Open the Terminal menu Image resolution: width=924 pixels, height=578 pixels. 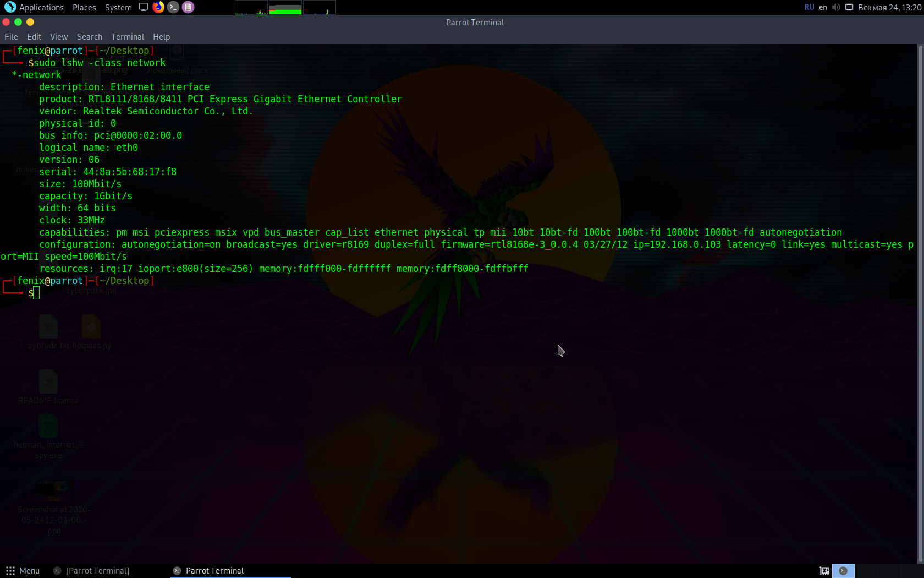click(128, 37)
